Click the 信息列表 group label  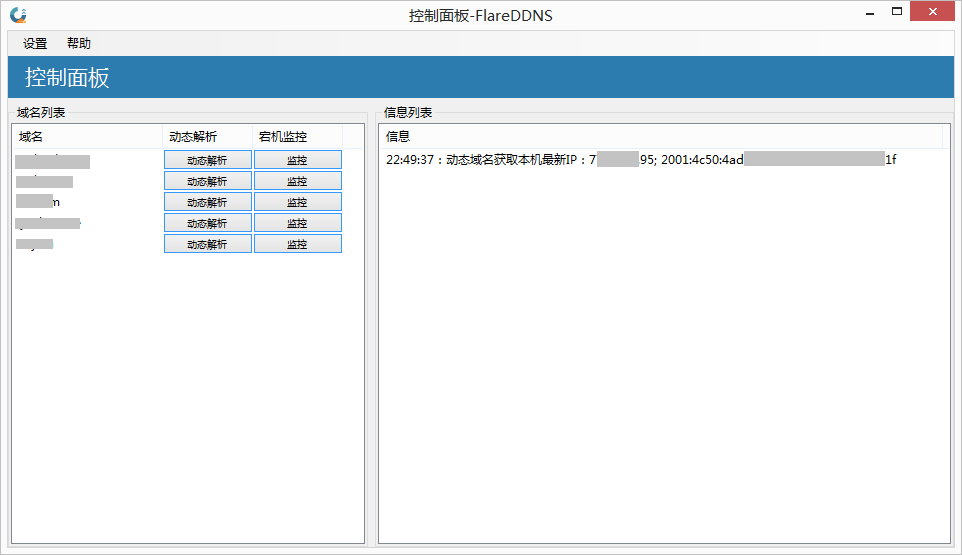[x=408, y=113]
